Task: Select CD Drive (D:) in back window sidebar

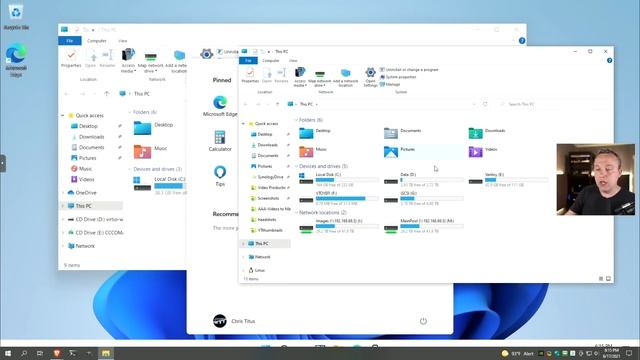Action: (99, 220)
